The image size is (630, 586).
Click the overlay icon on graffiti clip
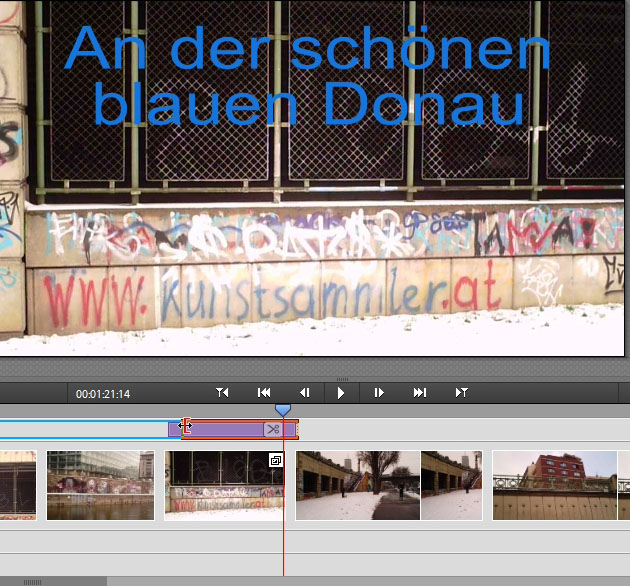[x=276, y=460]
